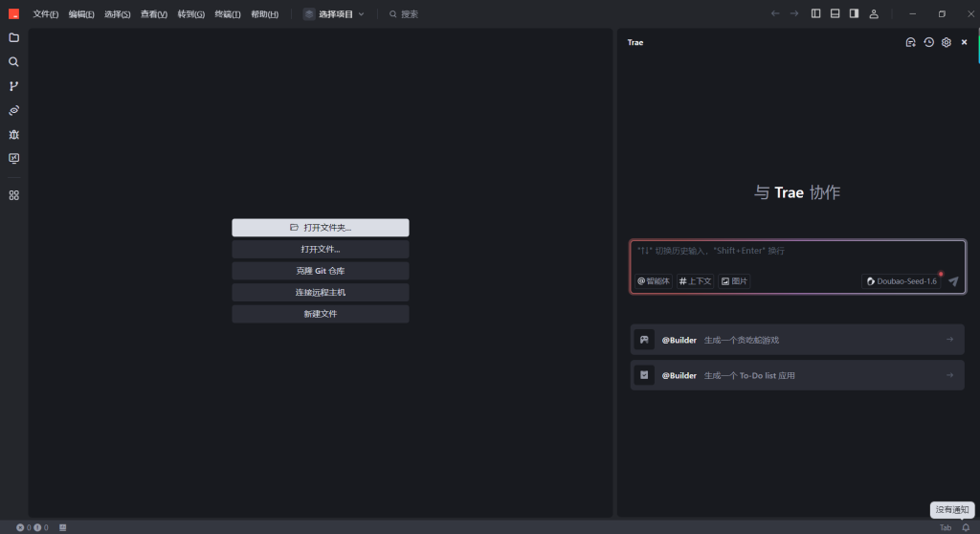
Task: Toggle the left sidebar layout icon
Action: (815, 13)
